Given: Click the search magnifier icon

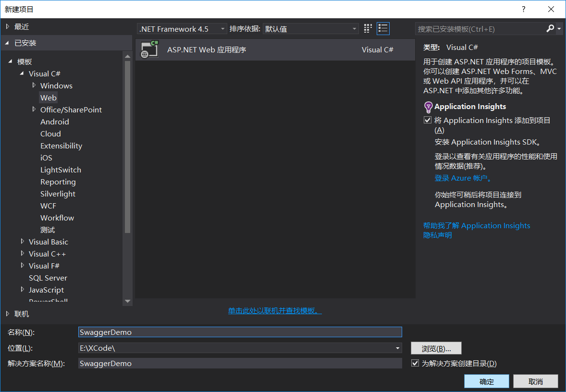Looking at the screenshot, I should (x=550, y=28).
